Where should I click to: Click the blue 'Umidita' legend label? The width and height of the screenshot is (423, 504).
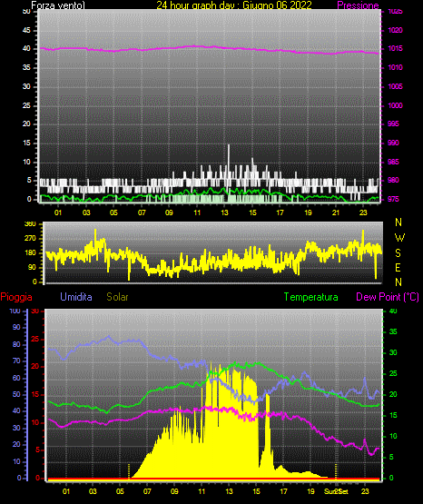click(76, 296)
